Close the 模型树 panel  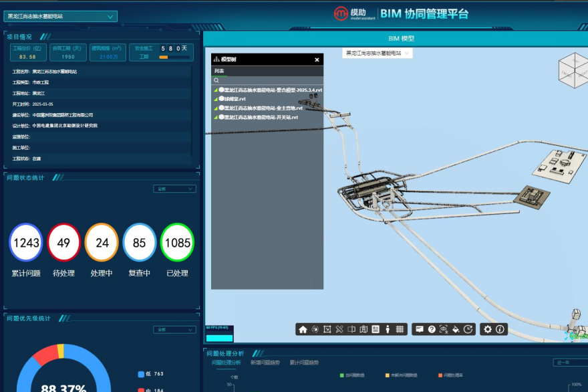[317, 60]
